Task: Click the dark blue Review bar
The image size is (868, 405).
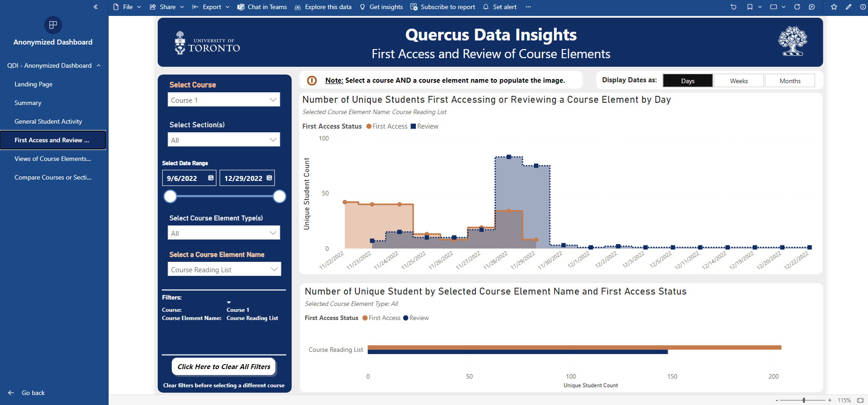Action: pyautogui.click(x=518, y=352)
